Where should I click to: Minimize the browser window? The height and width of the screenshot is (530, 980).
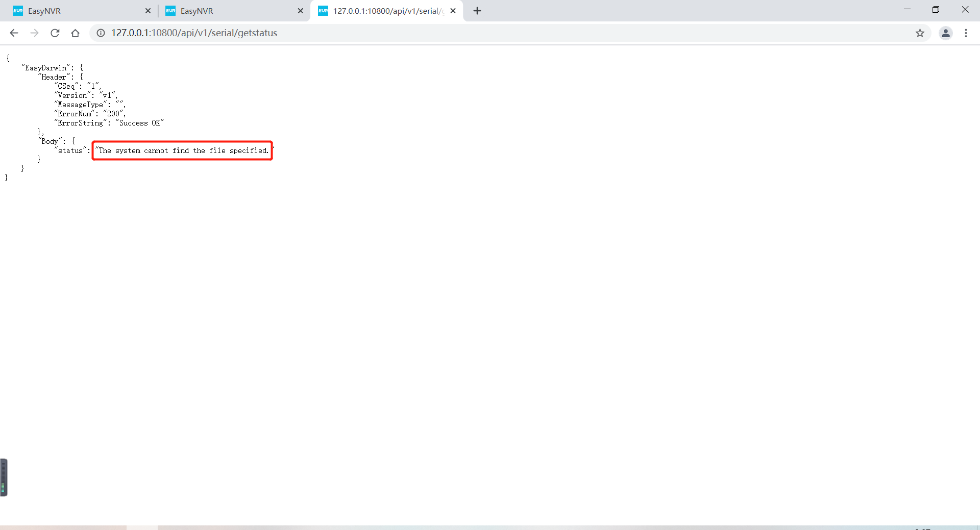(907, 9)
